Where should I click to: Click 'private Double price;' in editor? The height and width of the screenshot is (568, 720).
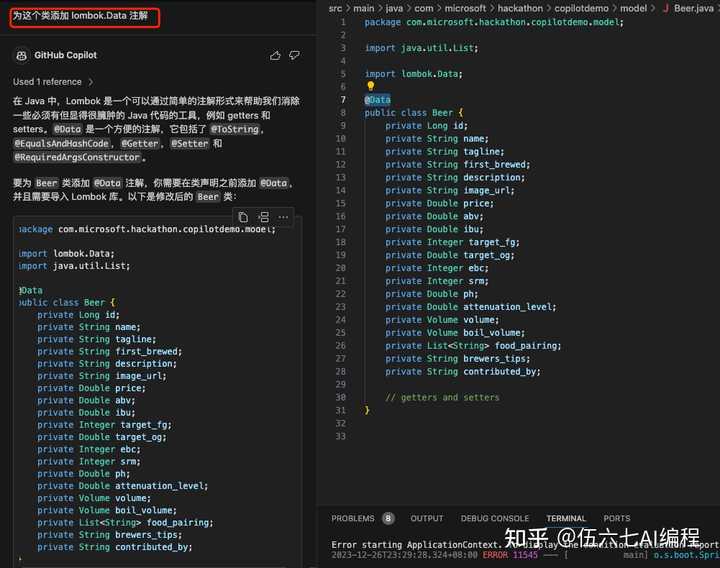coord(439,203)
